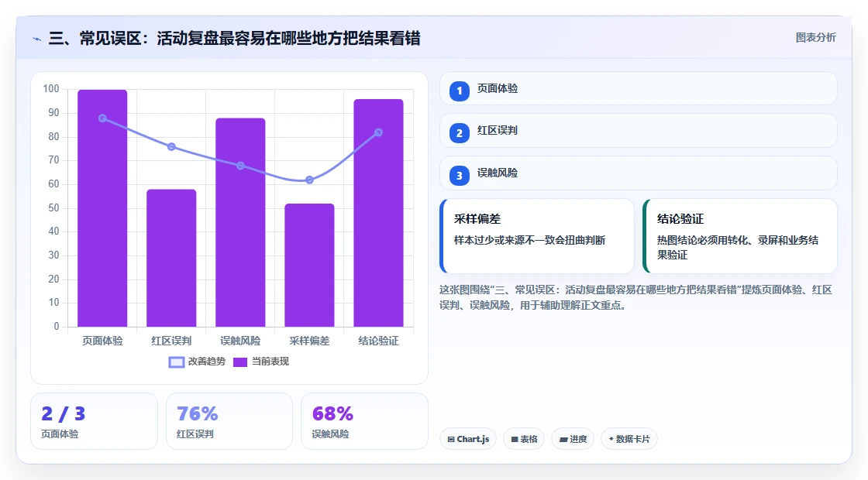Select the Chart.js tag

click(x=468, y=439)
